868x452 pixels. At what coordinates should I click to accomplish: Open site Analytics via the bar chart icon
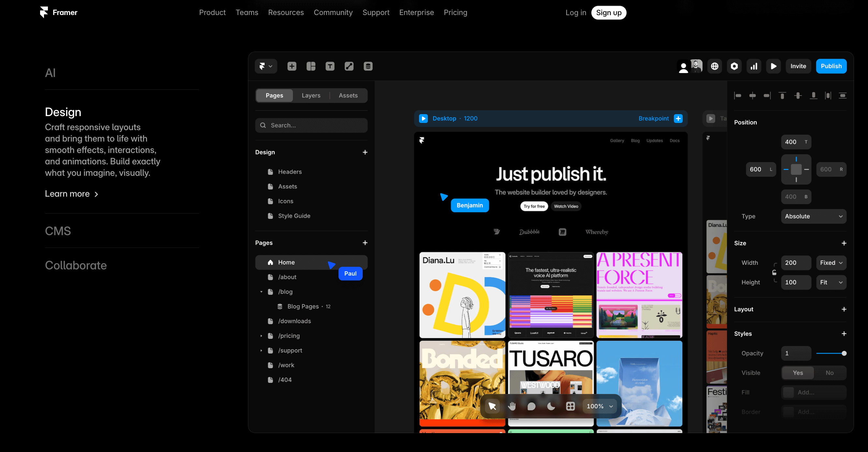point(754,66)
